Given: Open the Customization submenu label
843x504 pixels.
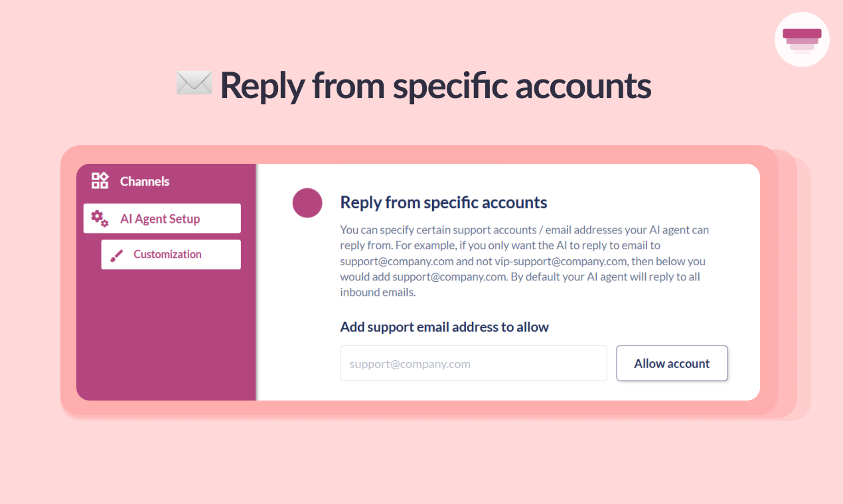Looking at the screenshot, I should pyautogui.click(x=167, y=255).
